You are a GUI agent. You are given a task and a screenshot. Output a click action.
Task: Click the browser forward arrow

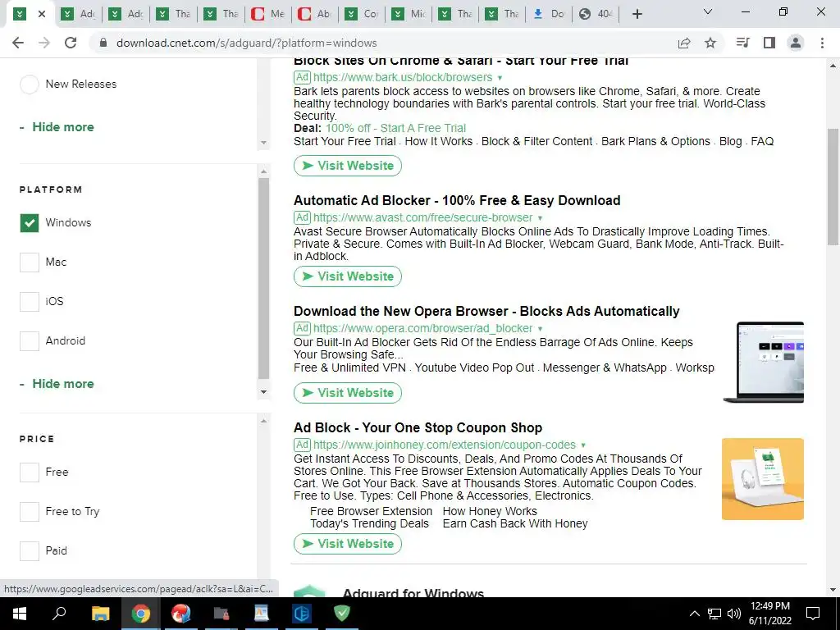point(44,43)
